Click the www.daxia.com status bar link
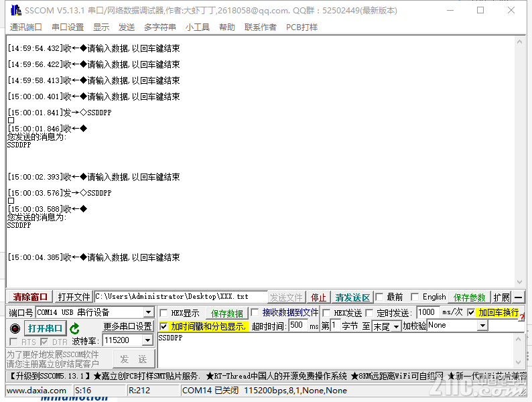The image size is (532, 402). [36, 391]
